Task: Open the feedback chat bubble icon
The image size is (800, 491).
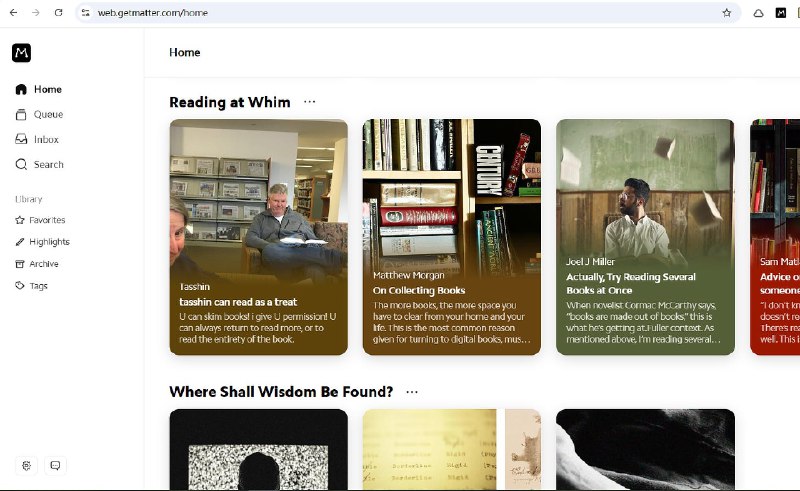Action: click(55, 465)
